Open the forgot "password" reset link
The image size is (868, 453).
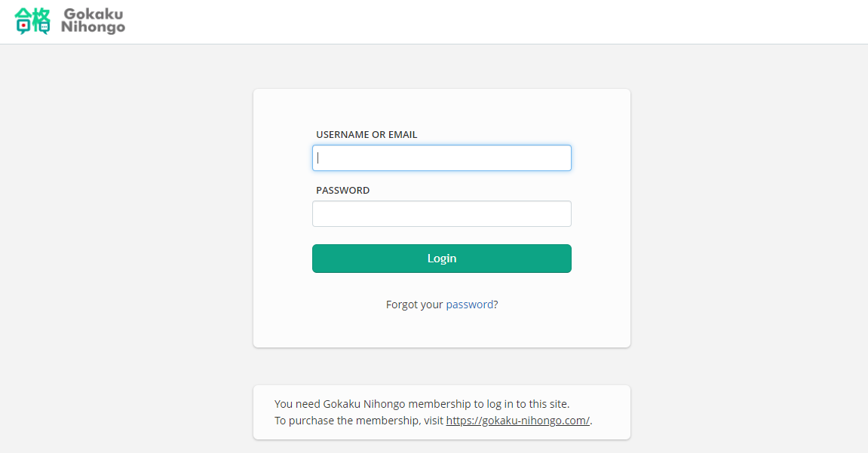pos(469,305)
